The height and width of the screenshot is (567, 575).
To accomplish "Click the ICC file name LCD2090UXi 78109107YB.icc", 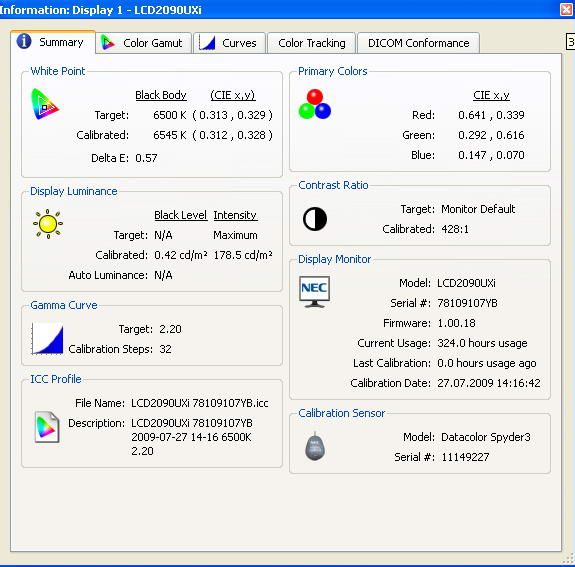I will (x=200, y=403).
